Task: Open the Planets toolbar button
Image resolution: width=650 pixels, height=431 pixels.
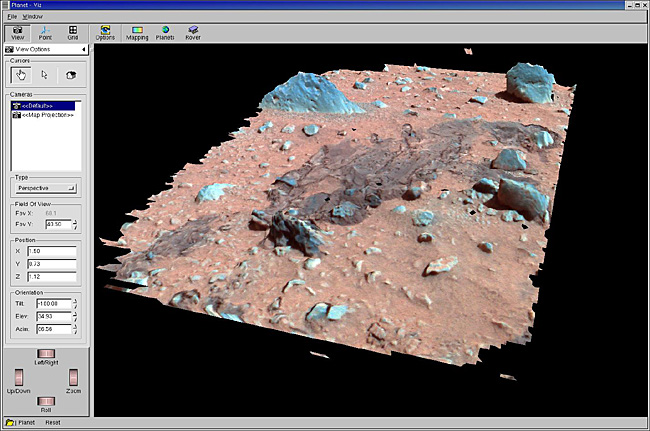Action: 165,32
